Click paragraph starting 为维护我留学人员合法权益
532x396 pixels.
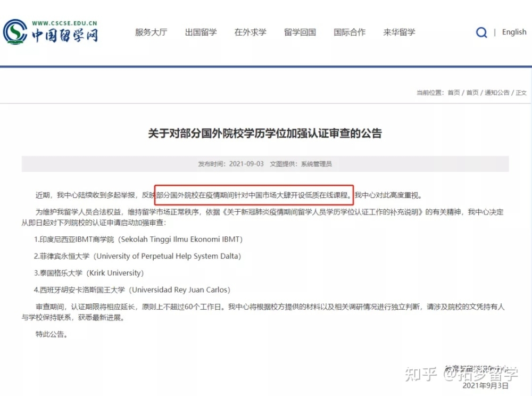point(263,217)
